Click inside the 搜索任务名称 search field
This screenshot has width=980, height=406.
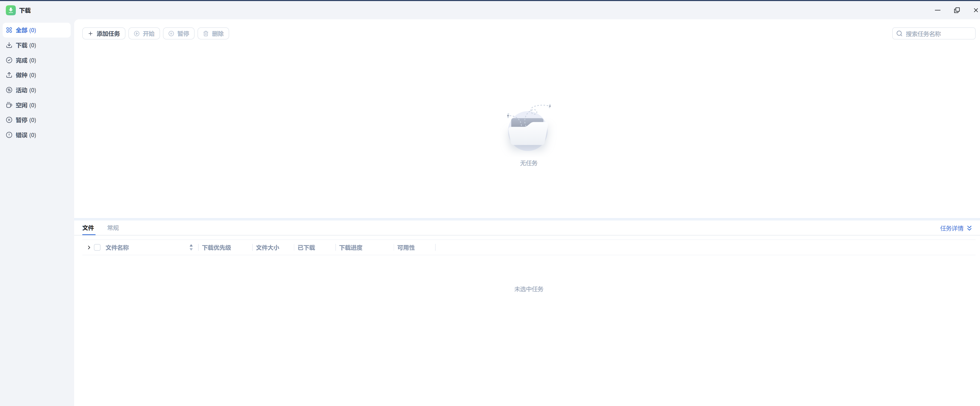(x=936, y=34)
